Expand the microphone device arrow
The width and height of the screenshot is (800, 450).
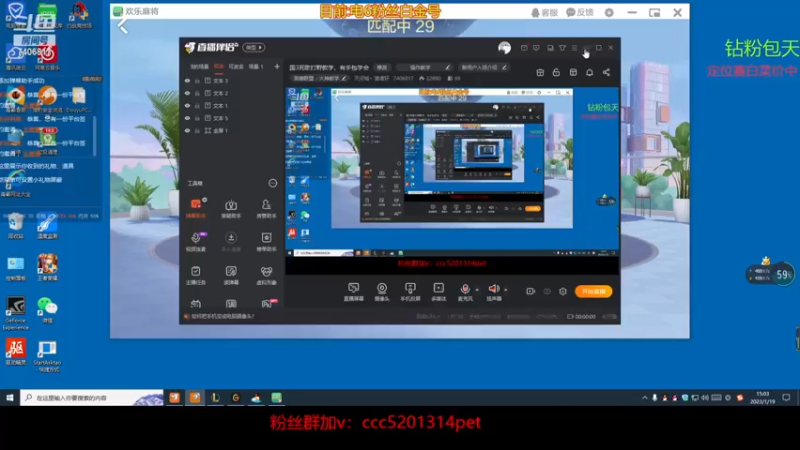point(477,289)
